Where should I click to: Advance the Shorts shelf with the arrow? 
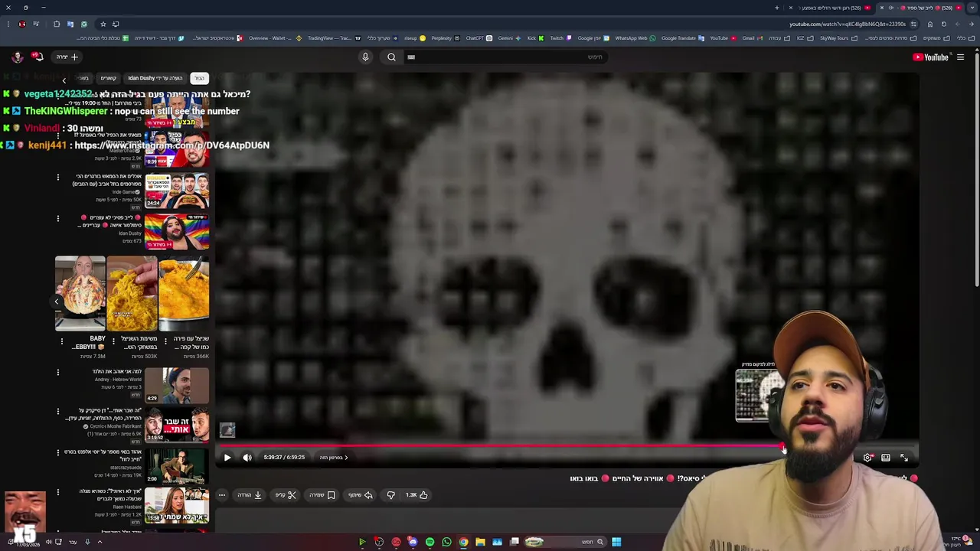pyautogui.click(x=56, y=302)
